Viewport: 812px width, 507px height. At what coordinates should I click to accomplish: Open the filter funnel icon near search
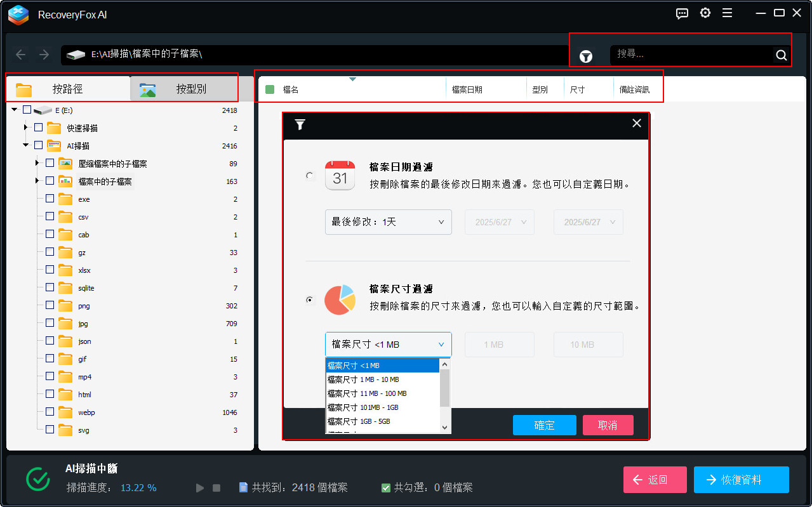click(585, 56)
